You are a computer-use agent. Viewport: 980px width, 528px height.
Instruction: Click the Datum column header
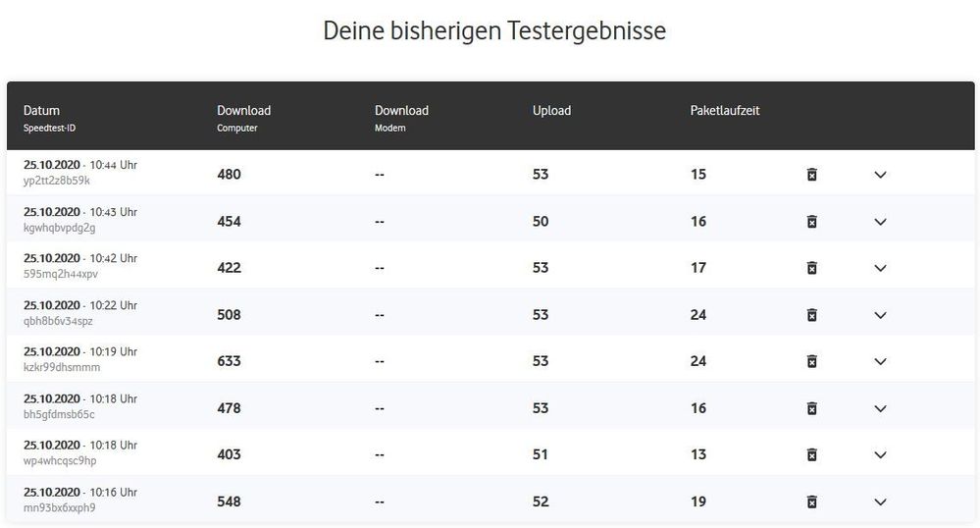[41, 111]
